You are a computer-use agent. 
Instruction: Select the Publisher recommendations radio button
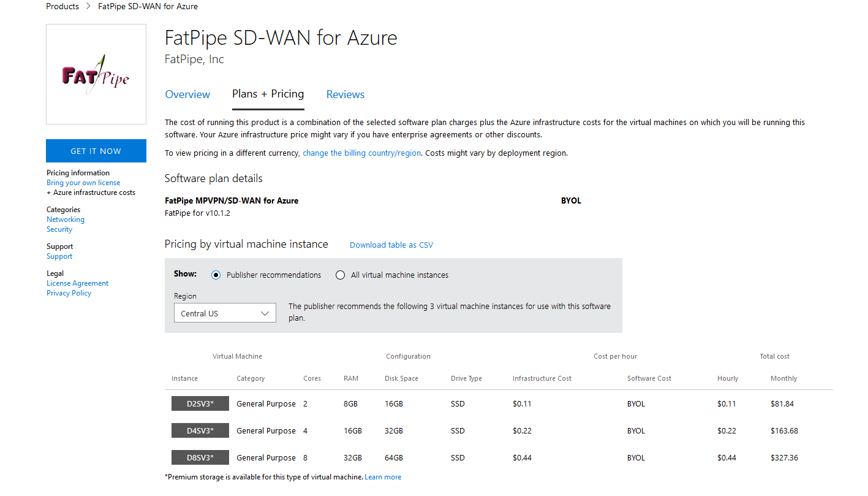[216, 275]
